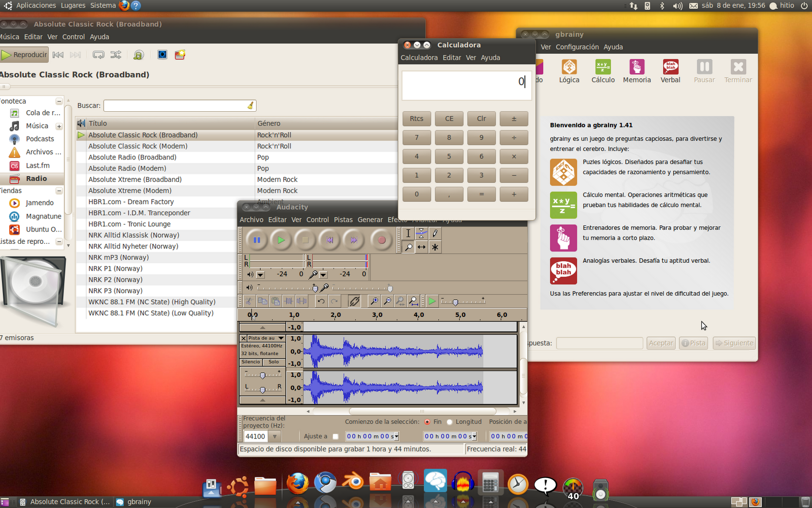Open the Generar menu in Audacity
812x508 pixels.
370,220
